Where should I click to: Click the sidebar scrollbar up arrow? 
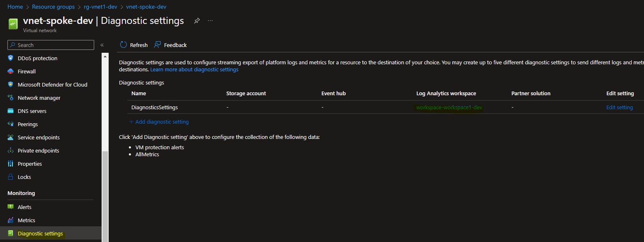click(x=105, y=56)
